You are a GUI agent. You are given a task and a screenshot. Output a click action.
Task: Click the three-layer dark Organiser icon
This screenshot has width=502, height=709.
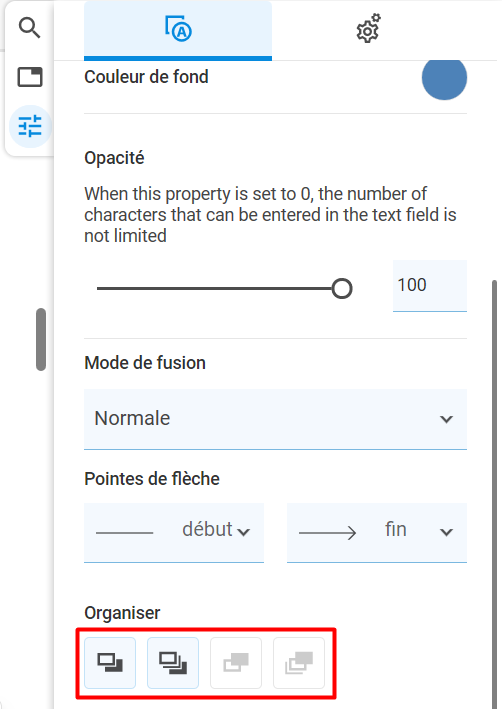coord(173,663)
